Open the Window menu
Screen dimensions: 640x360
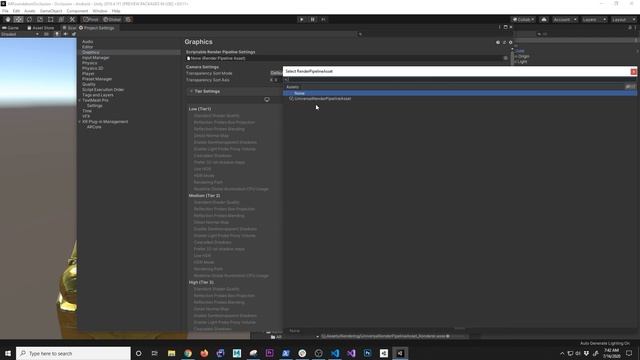pyautogui.click(x=100, y=11)
